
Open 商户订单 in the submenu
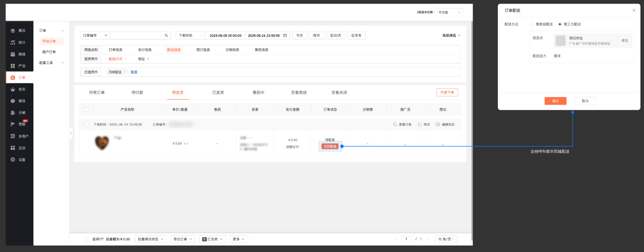pyautogui.click(x=49, y=52)
